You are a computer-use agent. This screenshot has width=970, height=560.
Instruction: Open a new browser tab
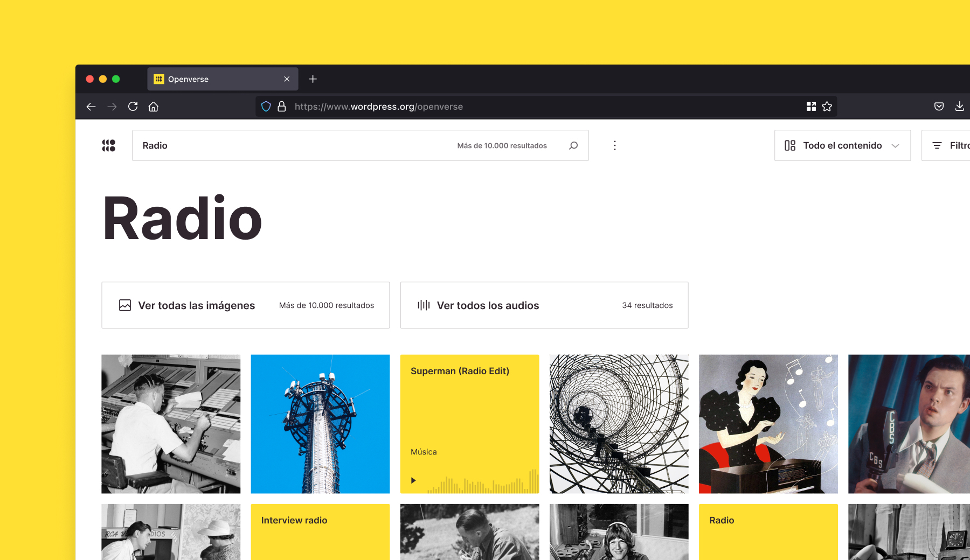[313, 79]
